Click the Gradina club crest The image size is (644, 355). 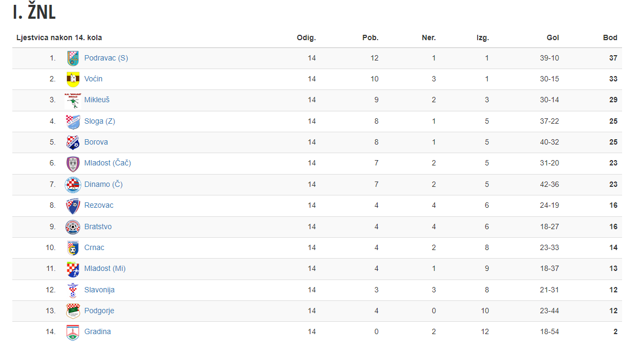tap(73, 332)
